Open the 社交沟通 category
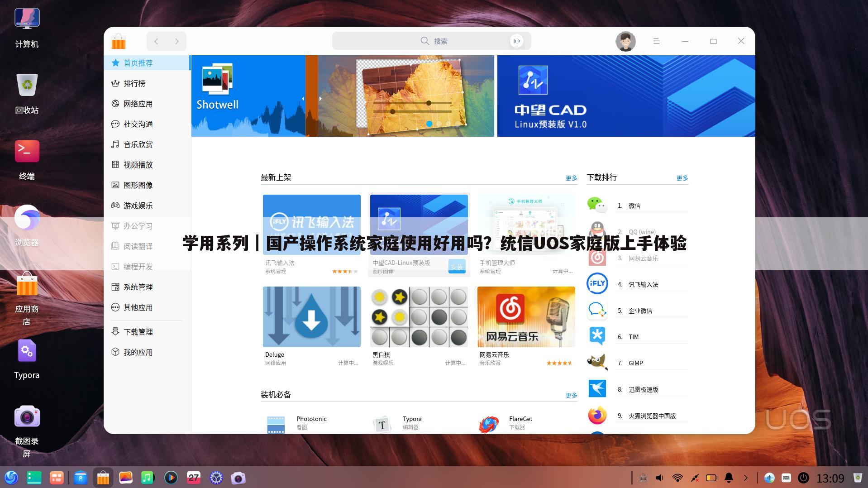The image size is (868, 488). tap(147, 124)
